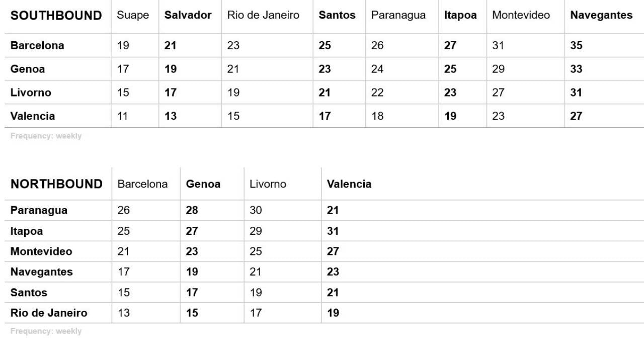The height and width of the screenshot is (345, 644).
Task: Click the Santos row label in Northbound
Action: point(29,293)
